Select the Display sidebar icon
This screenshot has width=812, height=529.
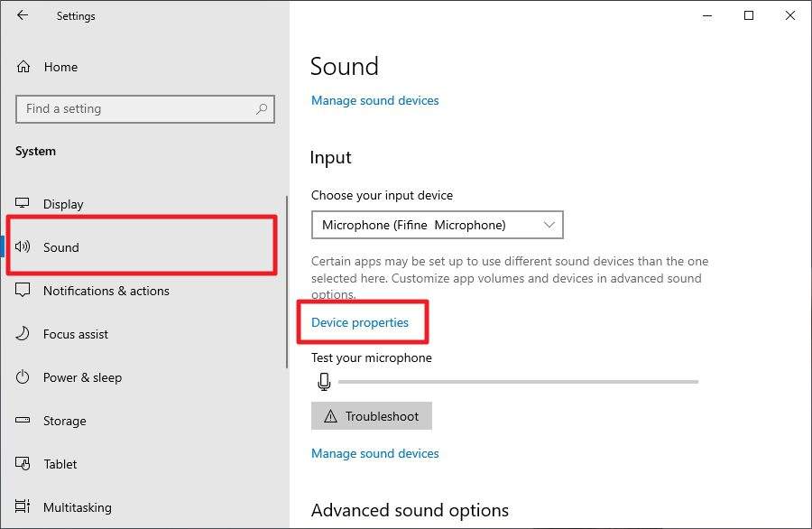[24, 204]
